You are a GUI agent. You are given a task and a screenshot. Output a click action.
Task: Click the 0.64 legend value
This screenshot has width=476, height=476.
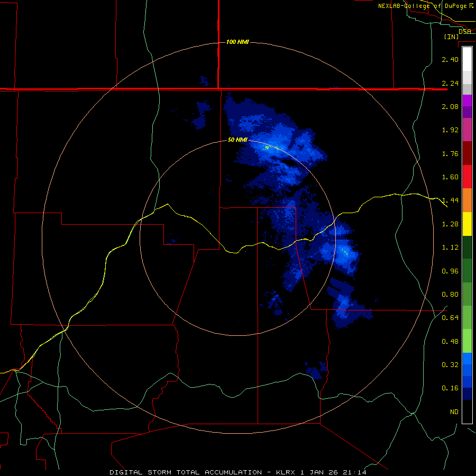450,318
